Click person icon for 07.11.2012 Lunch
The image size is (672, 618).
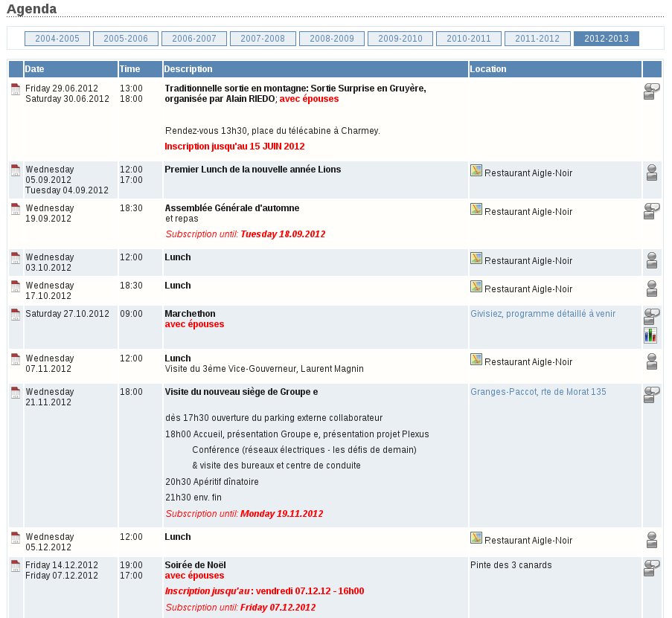coord(652,361)
